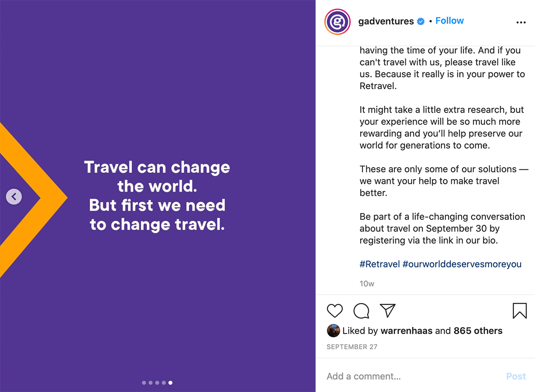This screenshot has height=392, width=535.
Task: Select the third carousel indicator dot
Action: point(157,383)
